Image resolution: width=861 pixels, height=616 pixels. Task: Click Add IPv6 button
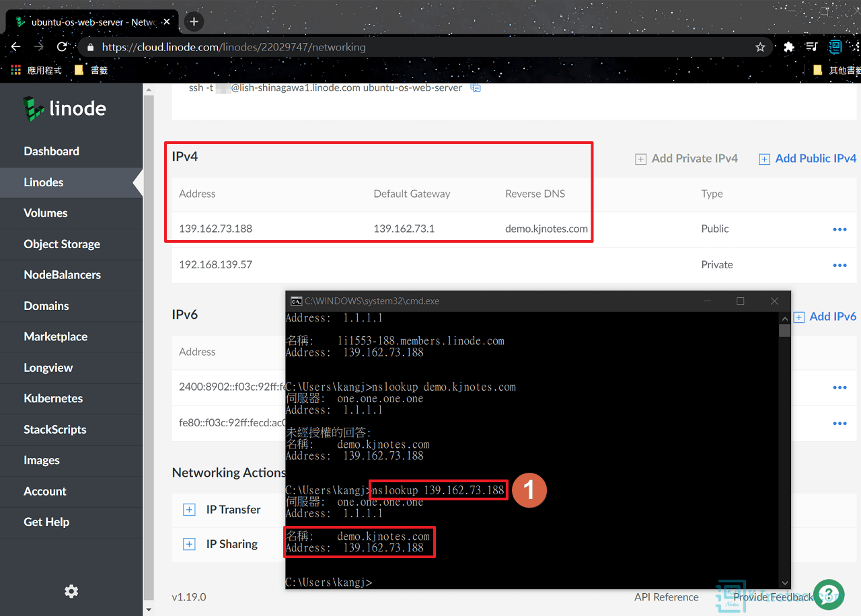click(x=825, y=317)
